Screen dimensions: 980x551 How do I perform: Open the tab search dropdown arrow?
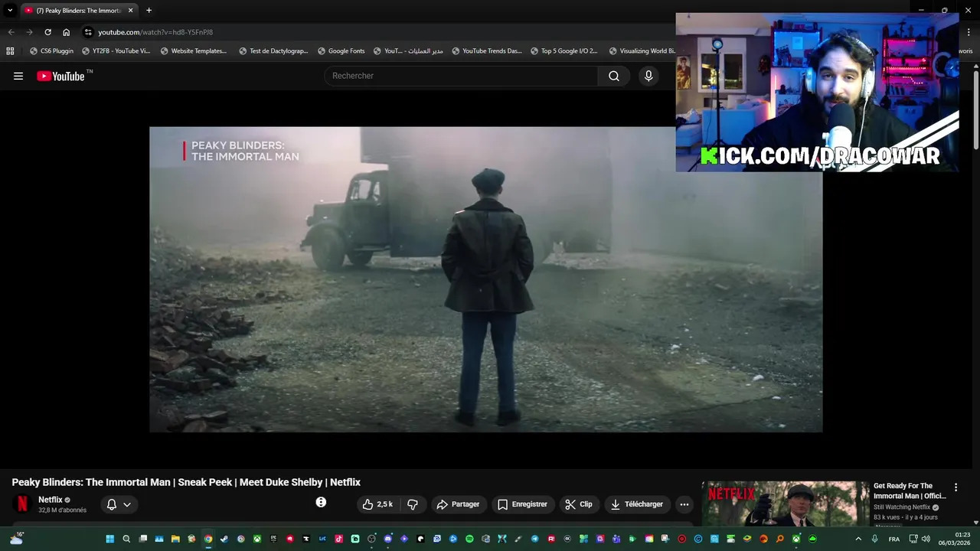10,11
